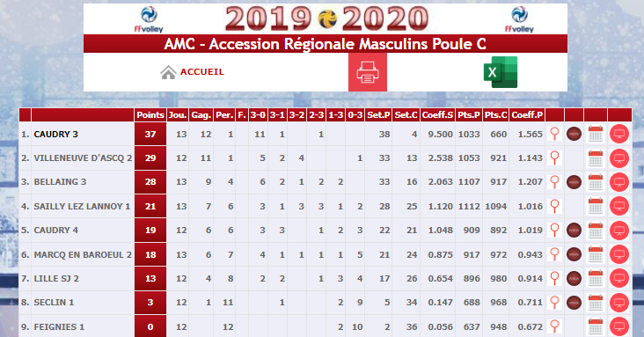This screenshot has width=644, height=337.
Task: Click brown ball icon for SECLIN 1
Action: pos(574,303)
